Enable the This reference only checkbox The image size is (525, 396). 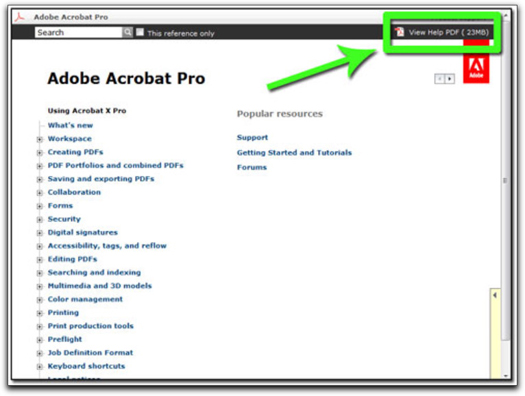(140, 32)
